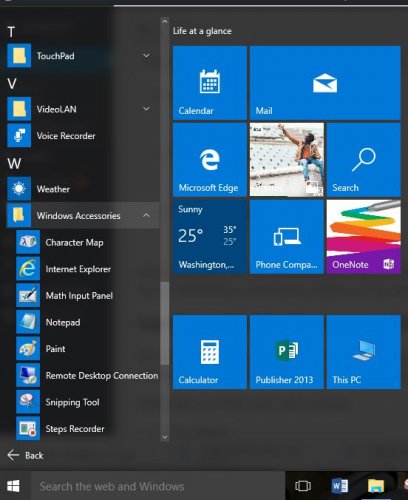
Task: Select the Steps Recorder label
Action: click(x=75, y=429)
